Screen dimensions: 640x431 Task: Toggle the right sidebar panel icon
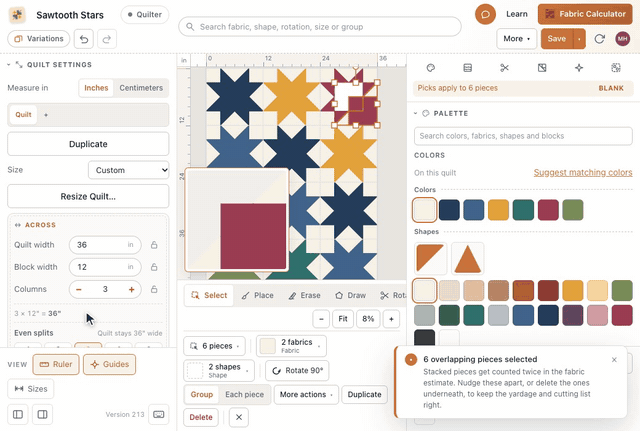coord(42,414)
